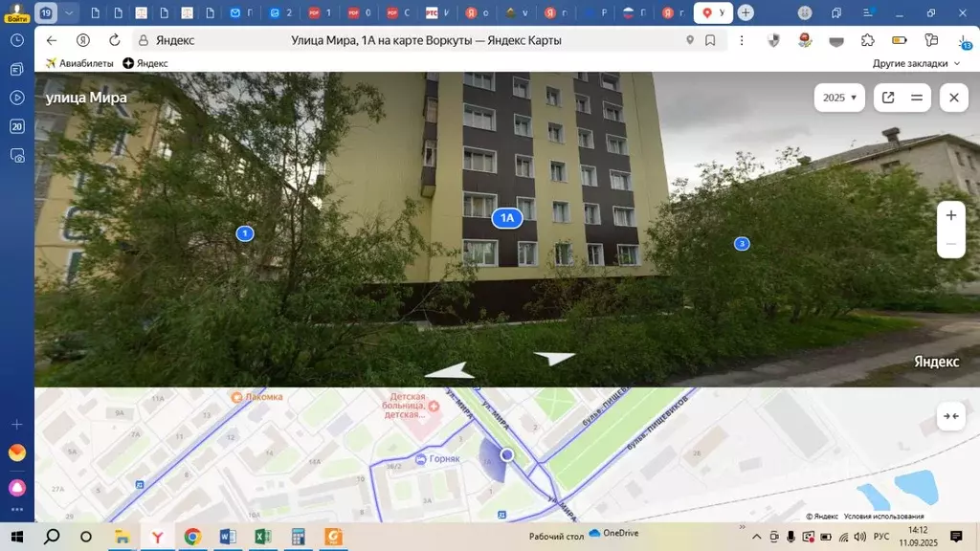Close the Yandex panorama view

point(953,98)
